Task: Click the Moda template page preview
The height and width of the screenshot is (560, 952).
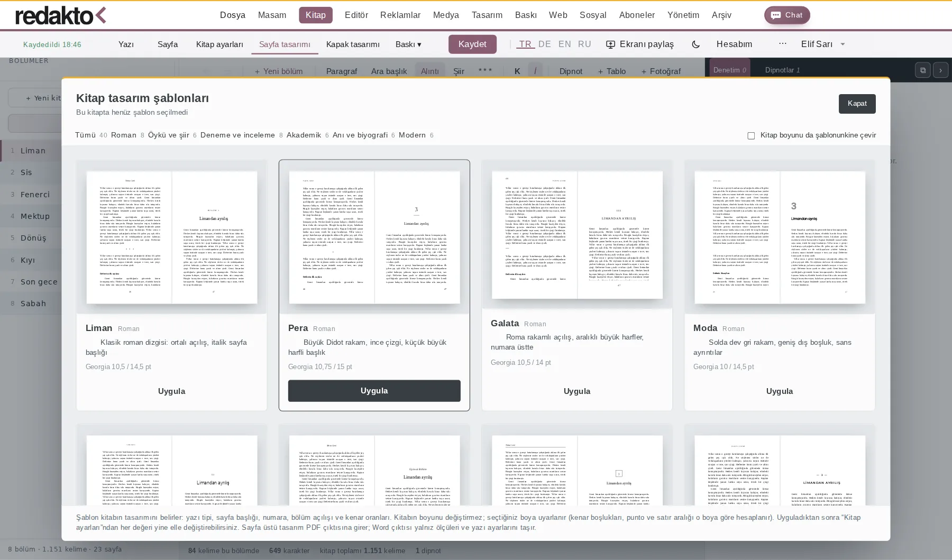Action: (780, 237)
